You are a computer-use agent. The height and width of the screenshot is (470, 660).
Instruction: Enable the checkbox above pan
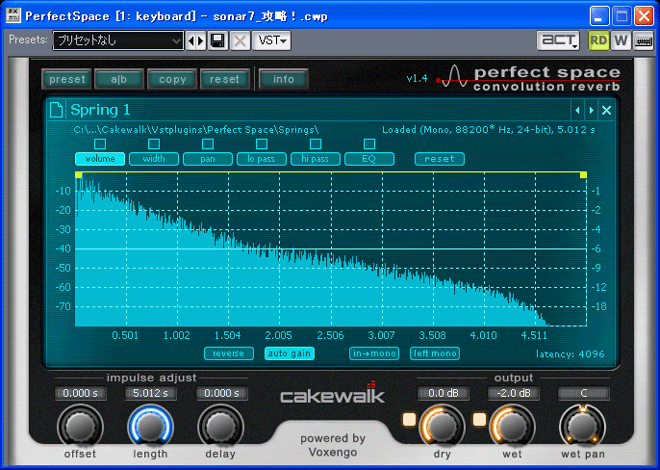pos(208,144)
